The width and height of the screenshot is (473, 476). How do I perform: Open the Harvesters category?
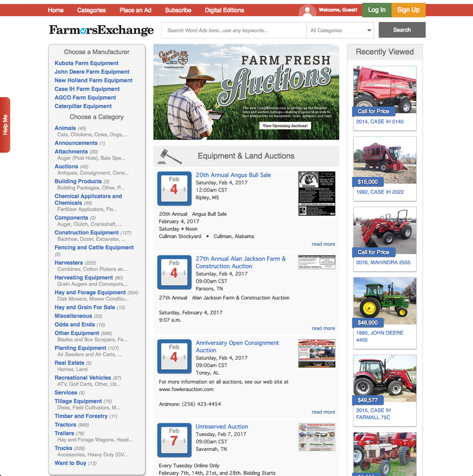pyautogui.click(x=68, y=263)
